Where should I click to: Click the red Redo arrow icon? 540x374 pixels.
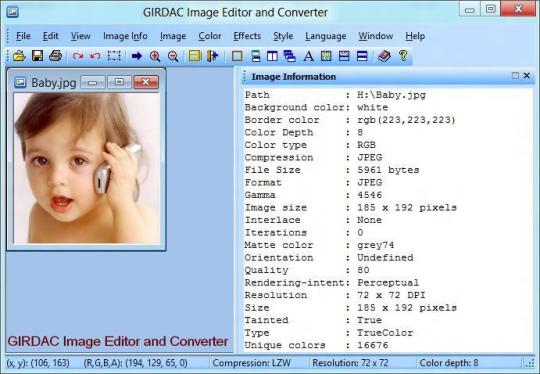pos(78,56)
